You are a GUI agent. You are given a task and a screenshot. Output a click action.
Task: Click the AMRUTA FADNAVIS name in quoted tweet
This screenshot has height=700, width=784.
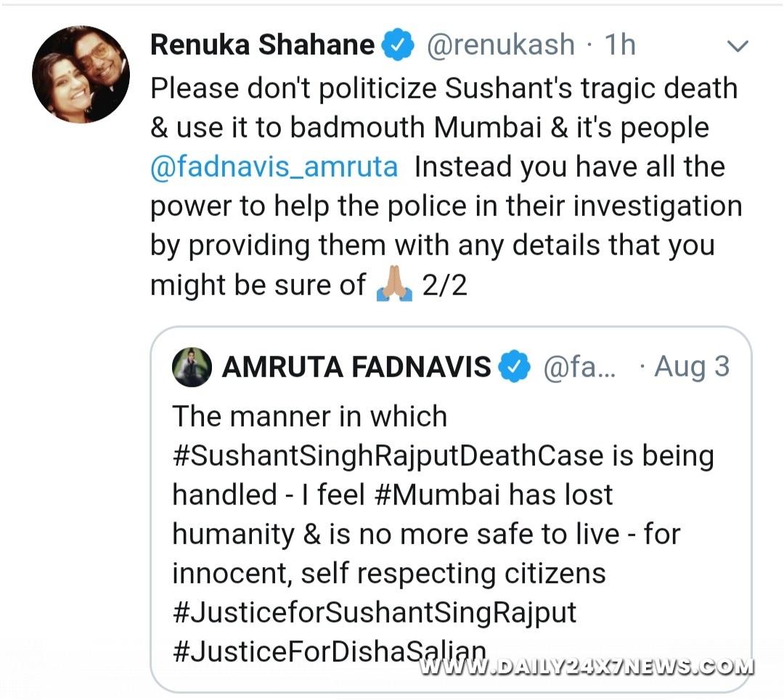tap(356, 367)
